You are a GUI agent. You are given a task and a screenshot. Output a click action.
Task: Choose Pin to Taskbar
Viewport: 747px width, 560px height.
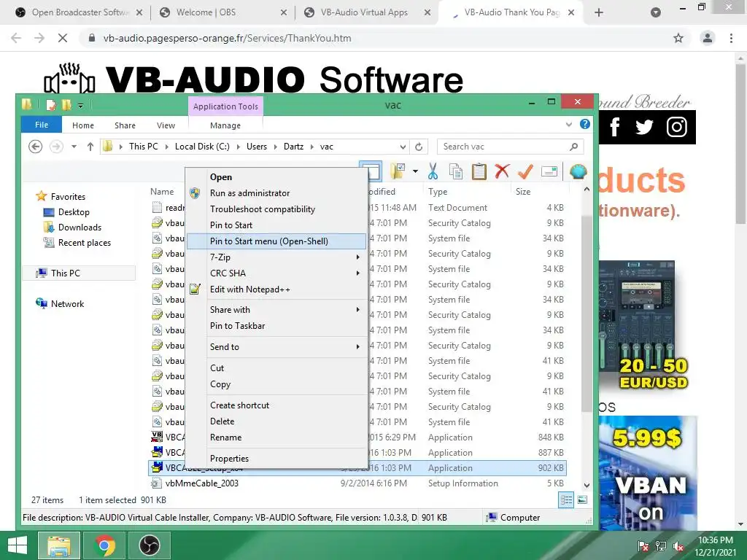click(x=276, y=326)
